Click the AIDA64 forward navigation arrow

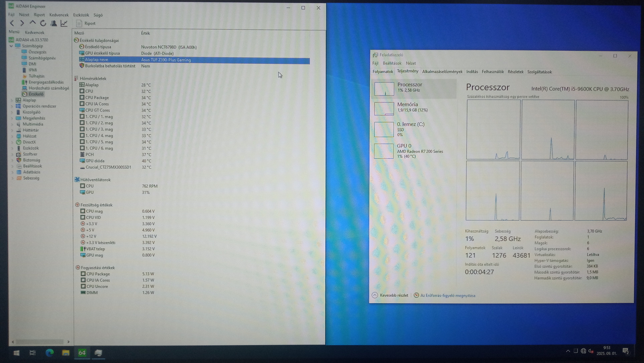(22, 23)
